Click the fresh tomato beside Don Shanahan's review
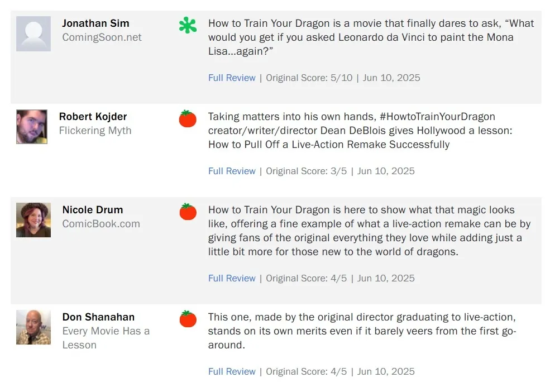The height and width of the screenshot is (392, 550). (x=188, y=319)
